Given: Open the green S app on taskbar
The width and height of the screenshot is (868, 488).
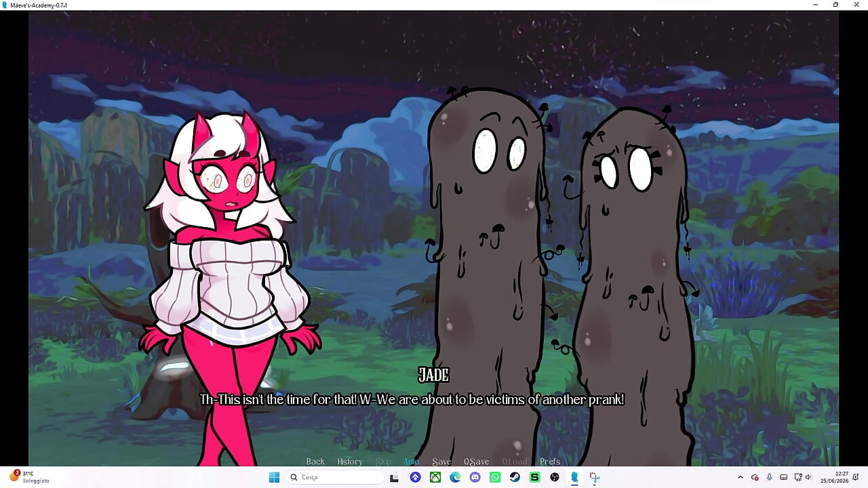Looking at the screenshot, I should tap(534, 477).
